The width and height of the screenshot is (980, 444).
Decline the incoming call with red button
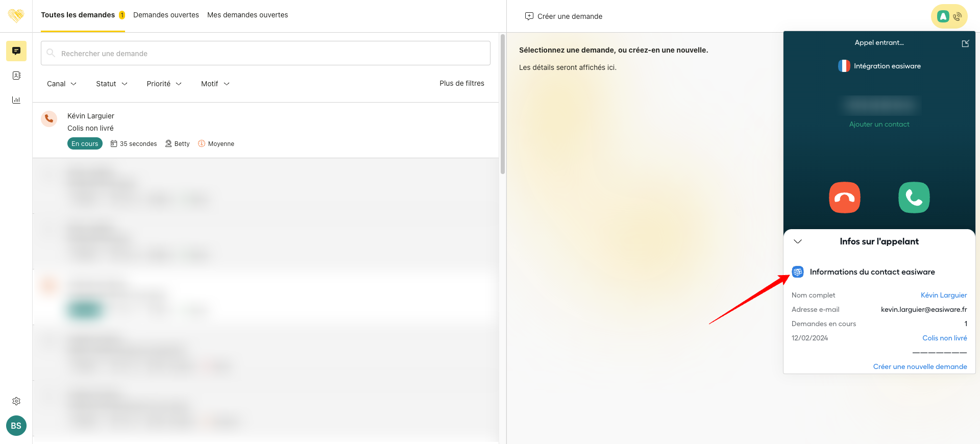845,198
